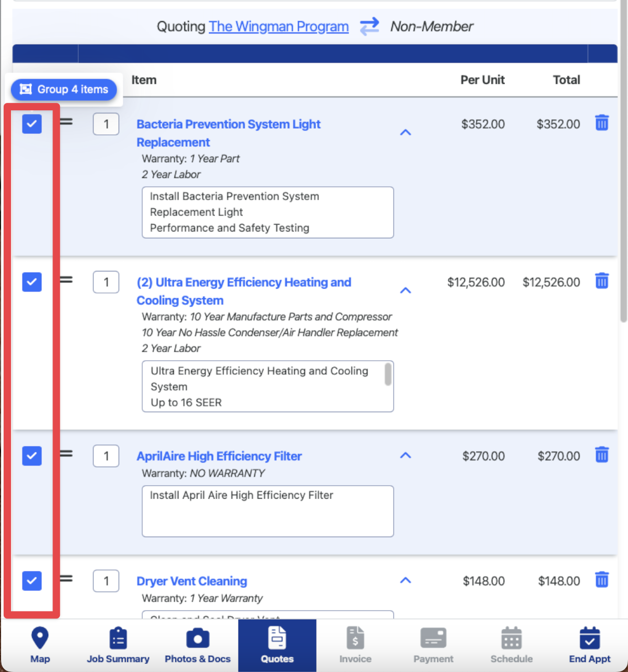
Task: Open the Payment tab
Action: point(433,645)
